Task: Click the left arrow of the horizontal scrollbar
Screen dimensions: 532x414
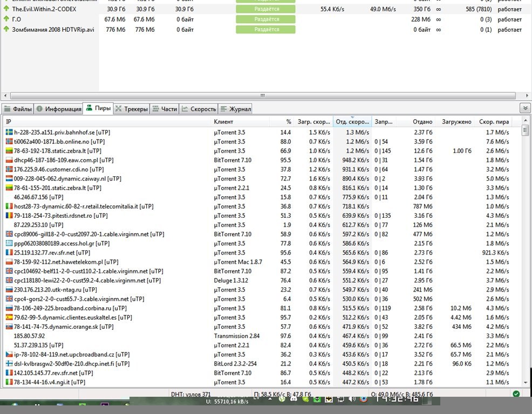Action: (5, 95)
